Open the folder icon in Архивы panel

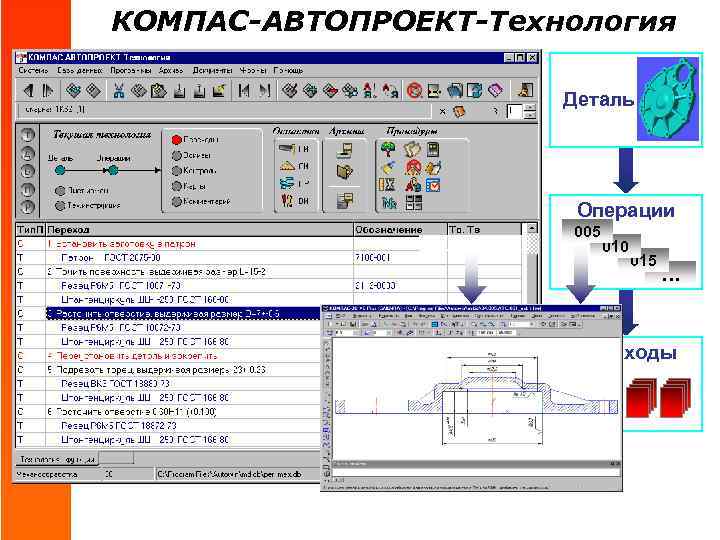[x=344, y=171]
